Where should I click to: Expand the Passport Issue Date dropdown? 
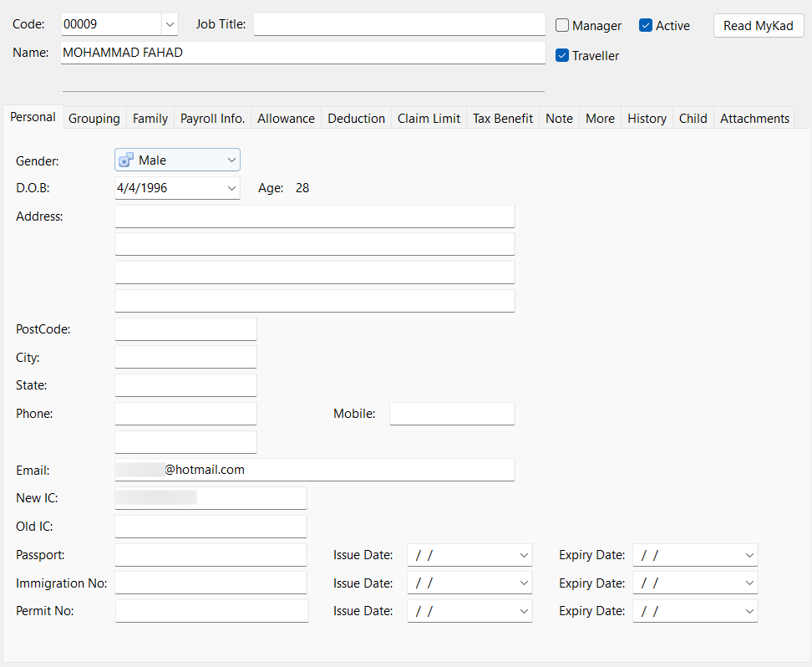[x=524, y=555]
